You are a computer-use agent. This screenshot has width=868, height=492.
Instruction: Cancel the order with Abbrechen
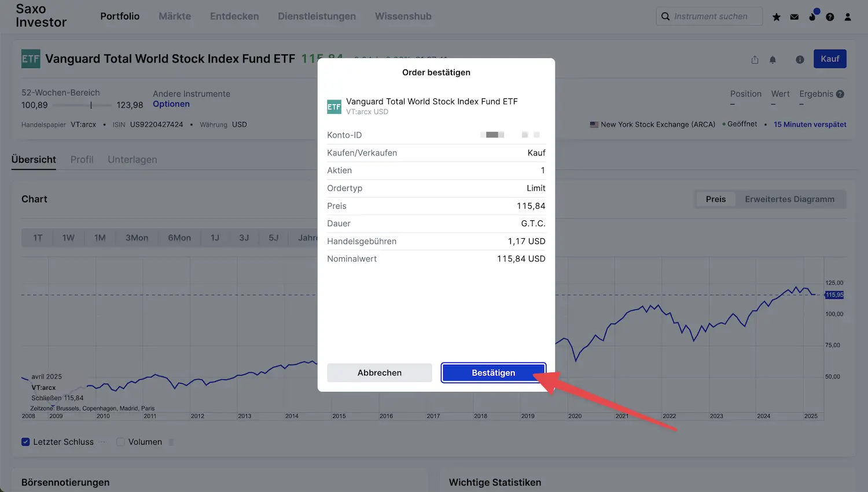380,373
